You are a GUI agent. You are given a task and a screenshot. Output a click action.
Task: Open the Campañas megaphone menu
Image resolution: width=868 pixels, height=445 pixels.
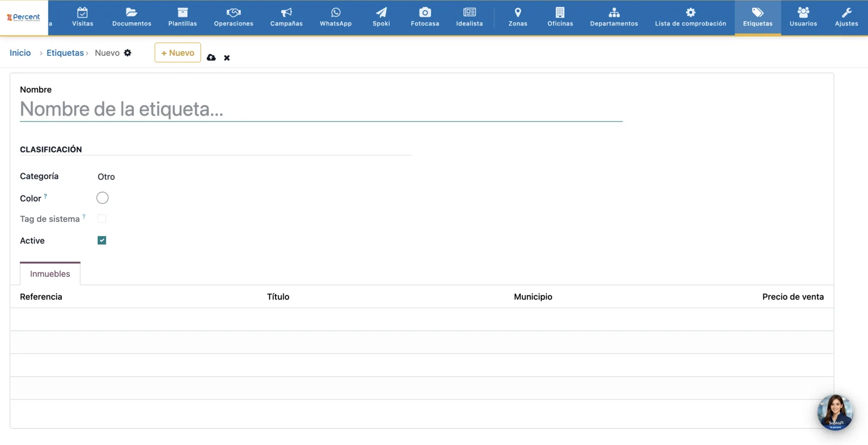286,17
